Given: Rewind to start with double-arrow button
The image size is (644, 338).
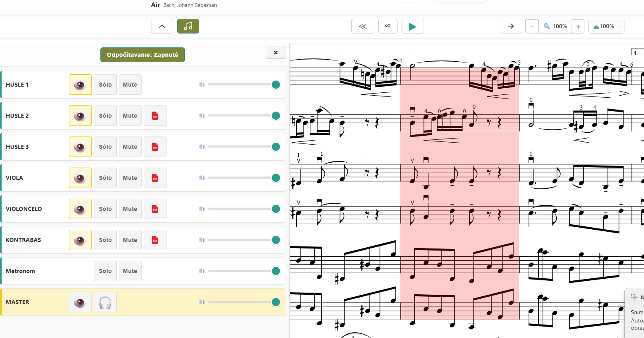Looking at the screenshot, I should (x=363, y=26).
